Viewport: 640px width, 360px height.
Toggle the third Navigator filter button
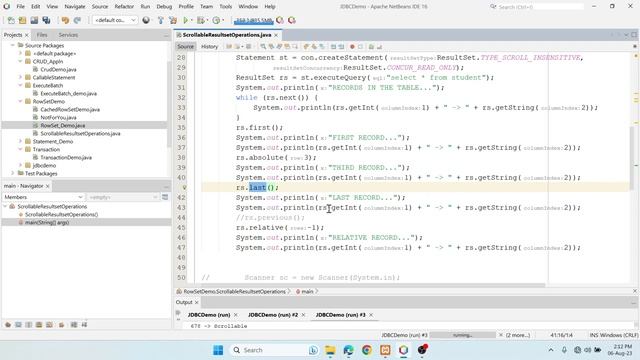pos(29,324)
